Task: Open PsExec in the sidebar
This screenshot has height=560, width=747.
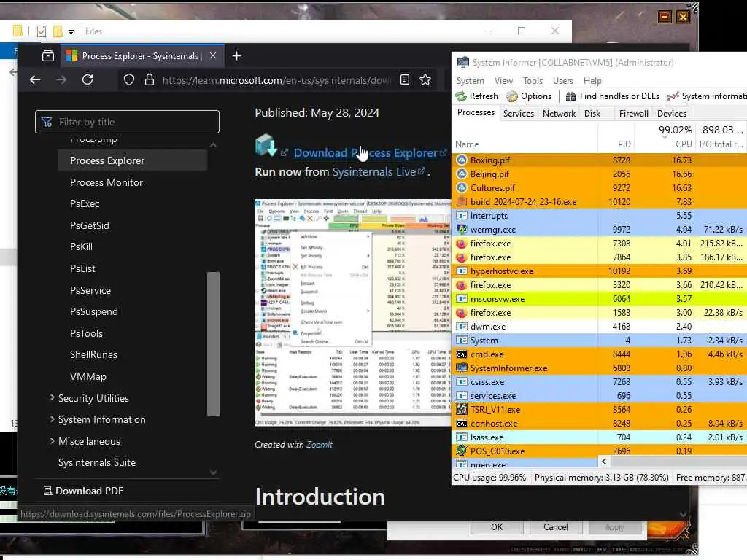Action: tap(85, 204)
